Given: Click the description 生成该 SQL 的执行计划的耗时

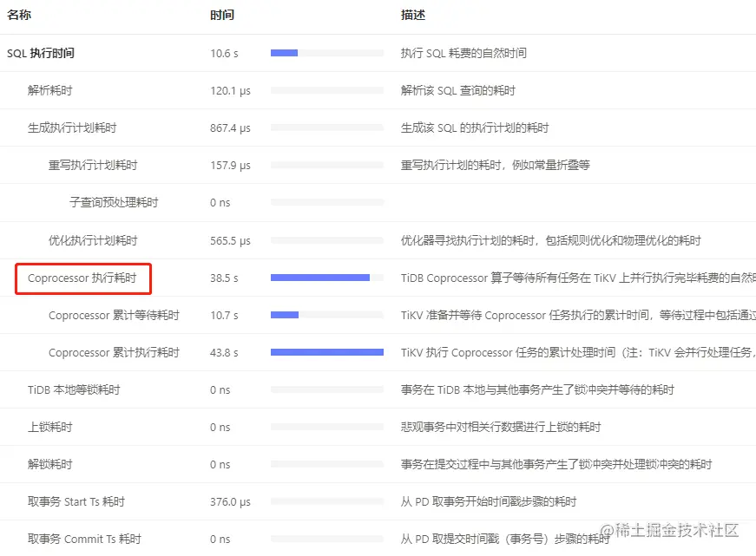Looking at the screenshot, I should click(475, 128).
